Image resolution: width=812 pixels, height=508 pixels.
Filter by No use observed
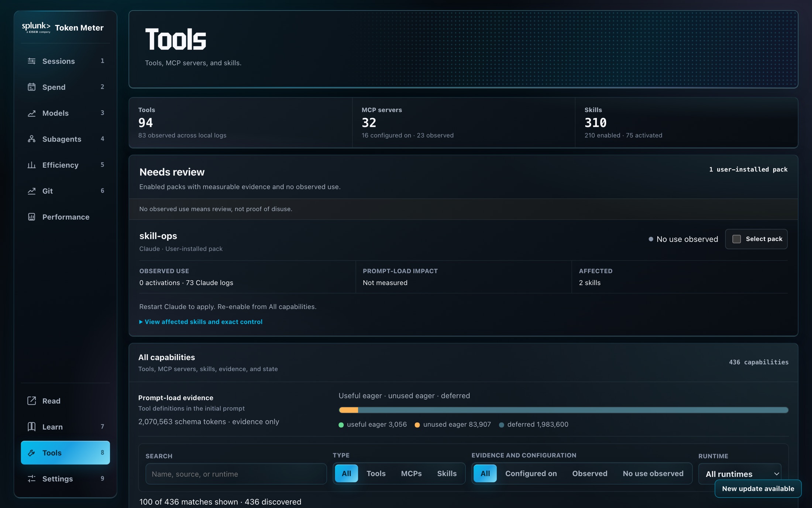653,473
